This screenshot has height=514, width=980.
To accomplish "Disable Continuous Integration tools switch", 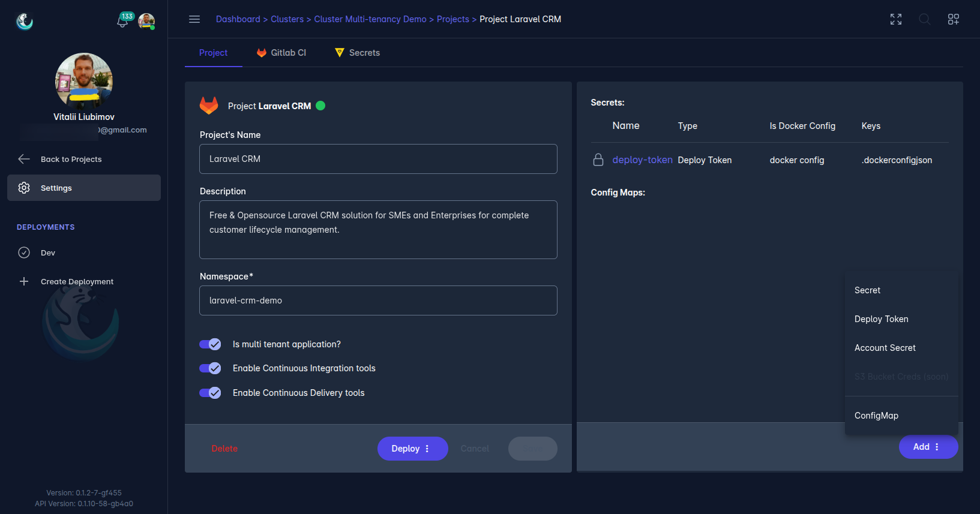I will [211, 368].
